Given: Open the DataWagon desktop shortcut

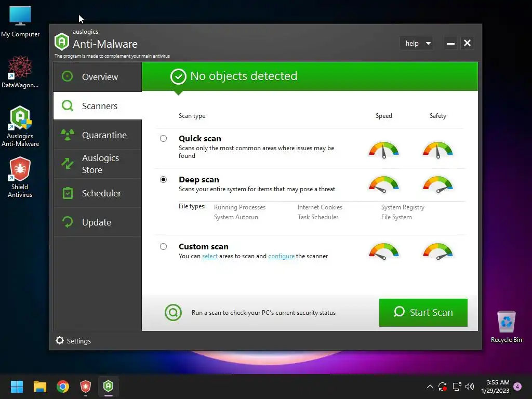Looking at the screenshot, I should (20, 72).
